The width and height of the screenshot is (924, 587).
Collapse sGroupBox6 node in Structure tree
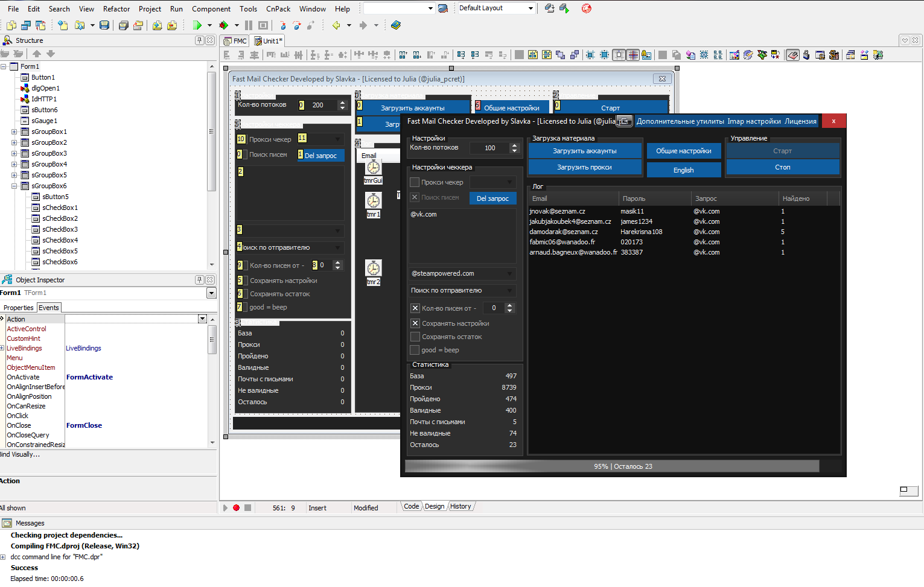point(14,186)
